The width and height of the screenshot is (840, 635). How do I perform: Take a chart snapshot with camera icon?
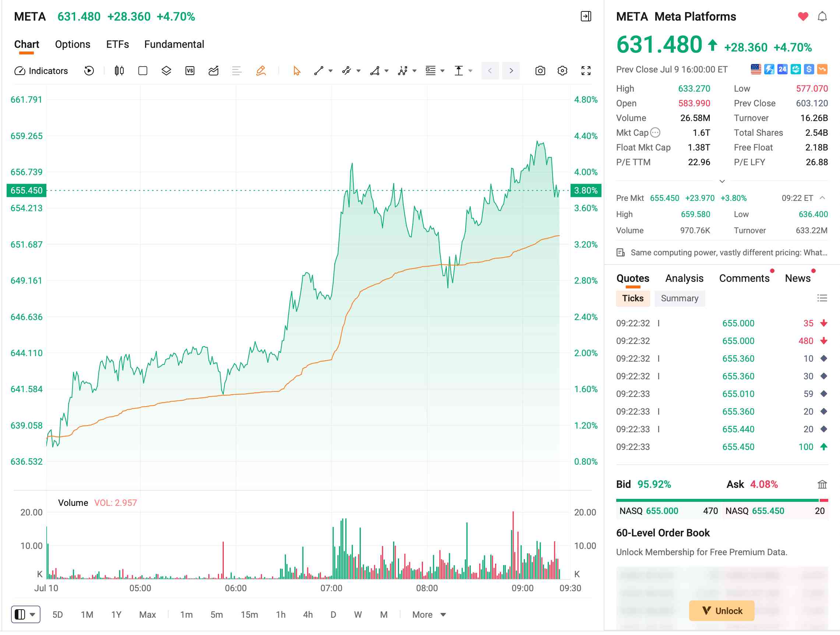[540, 71]
